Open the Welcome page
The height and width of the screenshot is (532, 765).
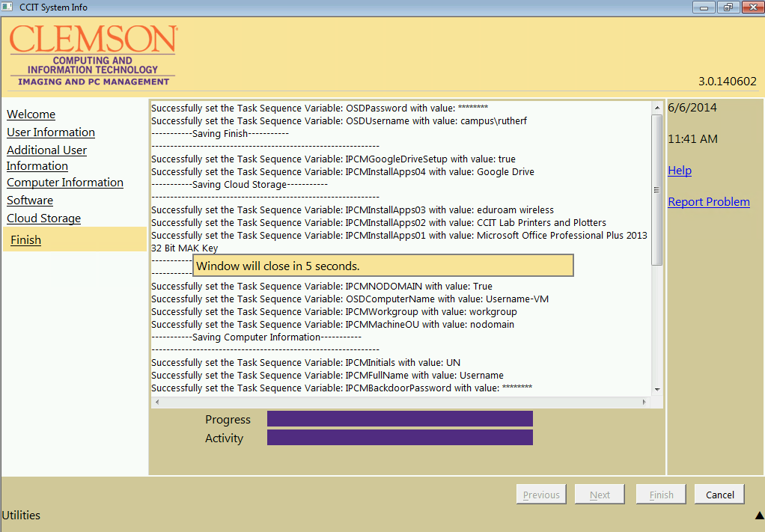(31, 114)
